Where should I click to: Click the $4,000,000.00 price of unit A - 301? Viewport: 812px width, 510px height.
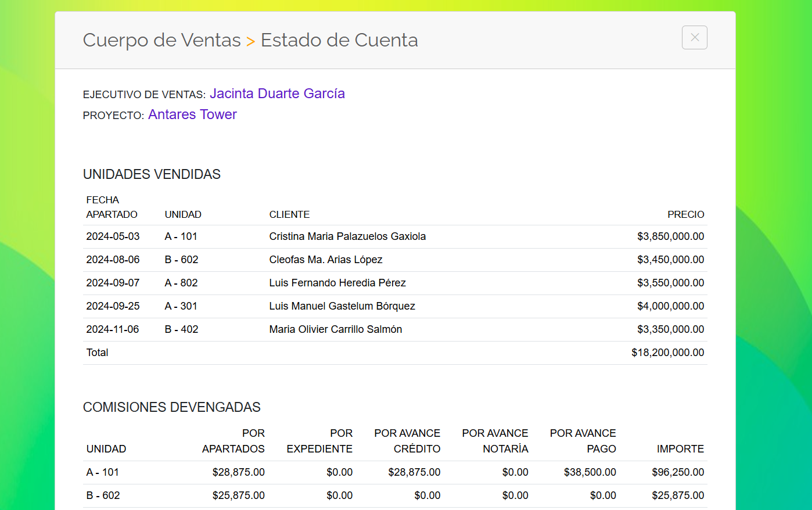coord(670,306)
